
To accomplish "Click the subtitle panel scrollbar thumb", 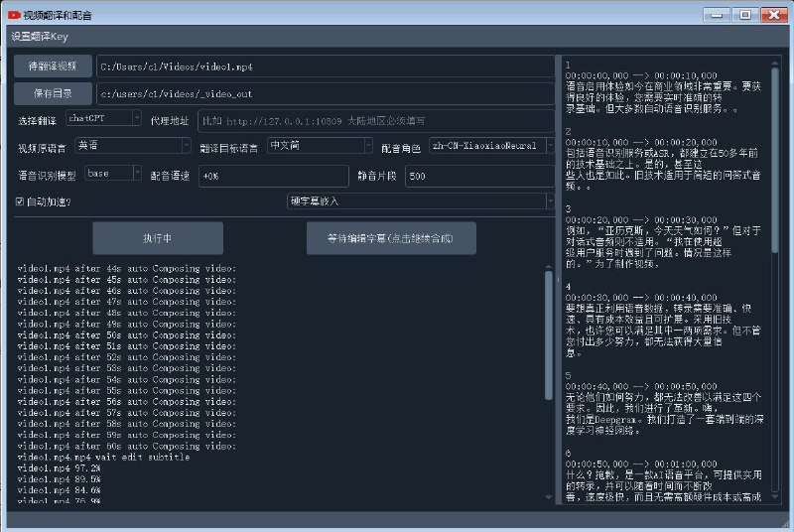I will (x=775, y=161).
